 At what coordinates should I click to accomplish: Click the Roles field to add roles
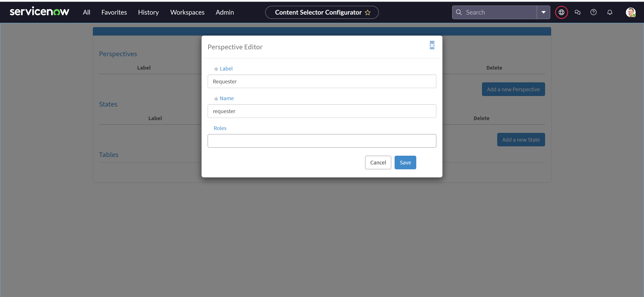(322, 141)
